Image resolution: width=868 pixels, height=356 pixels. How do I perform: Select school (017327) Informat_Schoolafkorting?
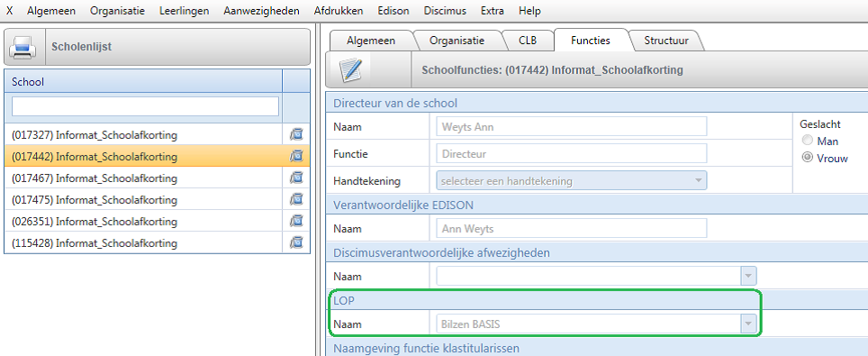pos(143,135)
